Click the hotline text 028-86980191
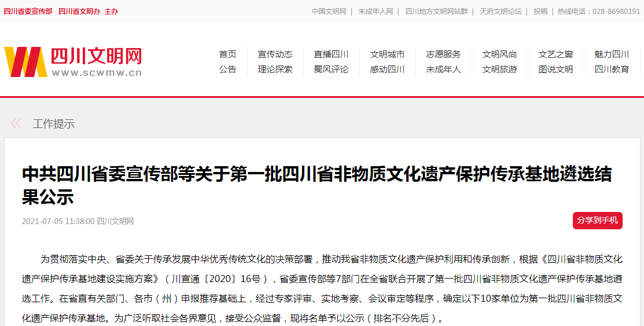 point(616,12)
